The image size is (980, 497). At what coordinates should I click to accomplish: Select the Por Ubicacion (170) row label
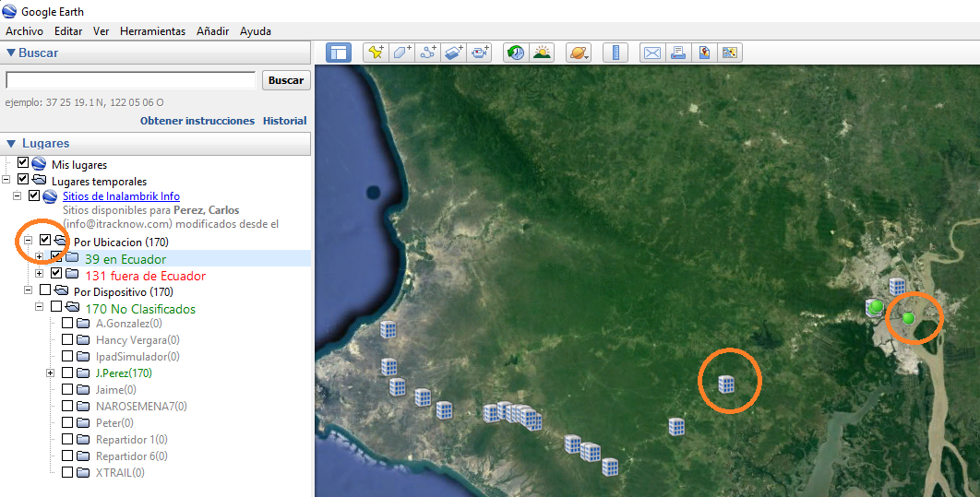121,243
